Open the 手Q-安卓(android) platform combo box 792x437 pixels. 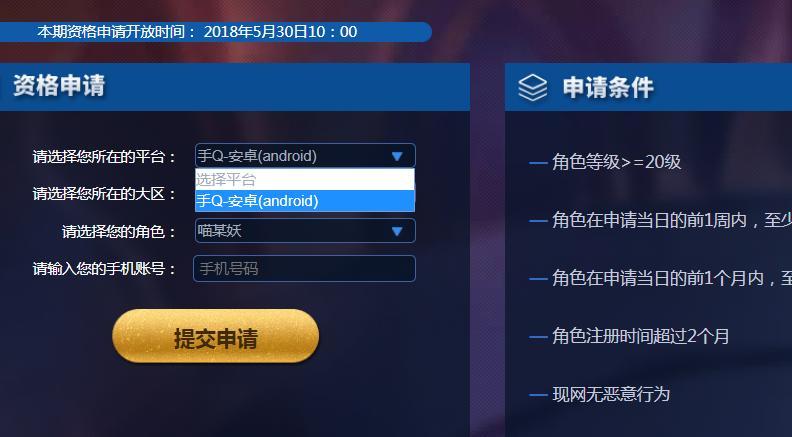(x=305, y=156)
